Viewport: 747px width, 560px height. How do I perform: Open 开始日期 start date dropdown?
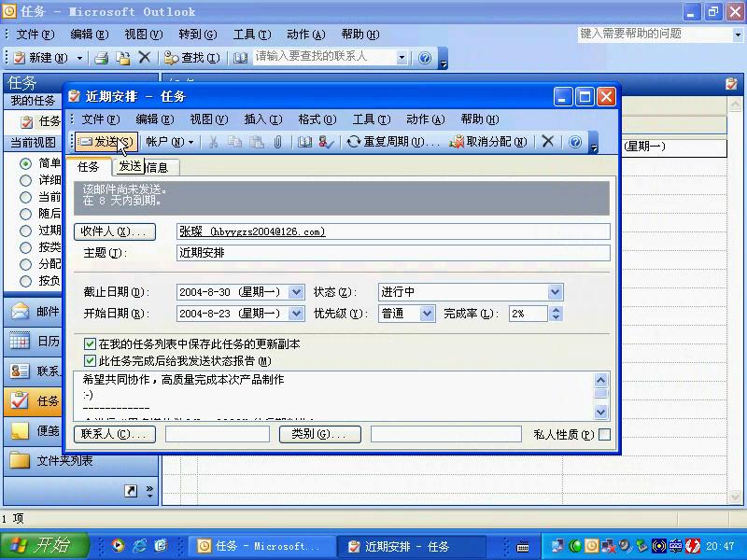click(296, 314)
